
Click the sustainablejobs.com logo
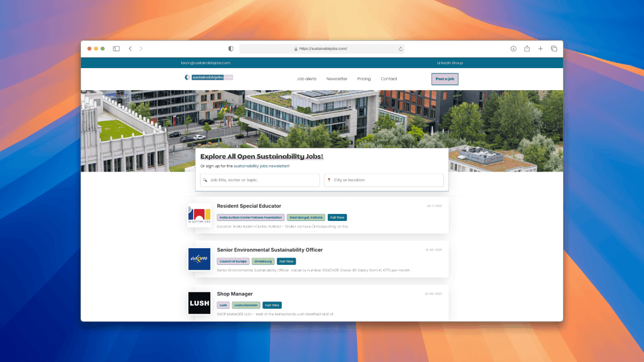tap(209, 77)
